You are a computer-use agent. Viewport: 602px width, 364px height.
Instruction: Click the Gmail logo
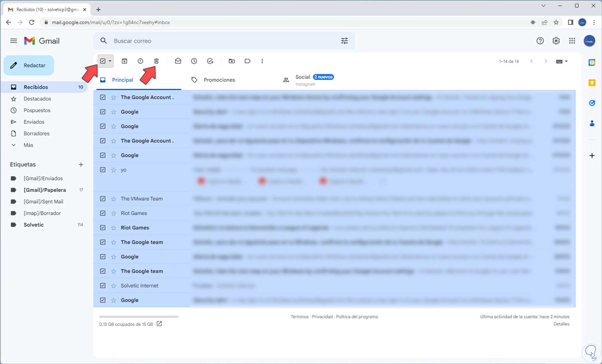coord(42,41)
